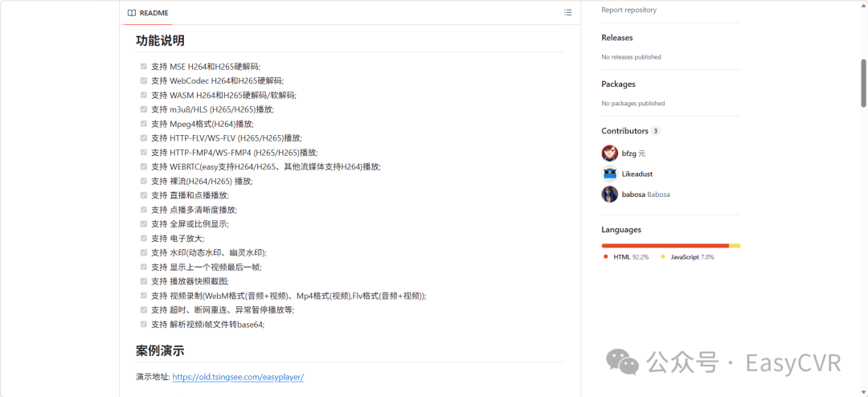
Task: Toggle checkbox for 视频录制
Action: 143,296
